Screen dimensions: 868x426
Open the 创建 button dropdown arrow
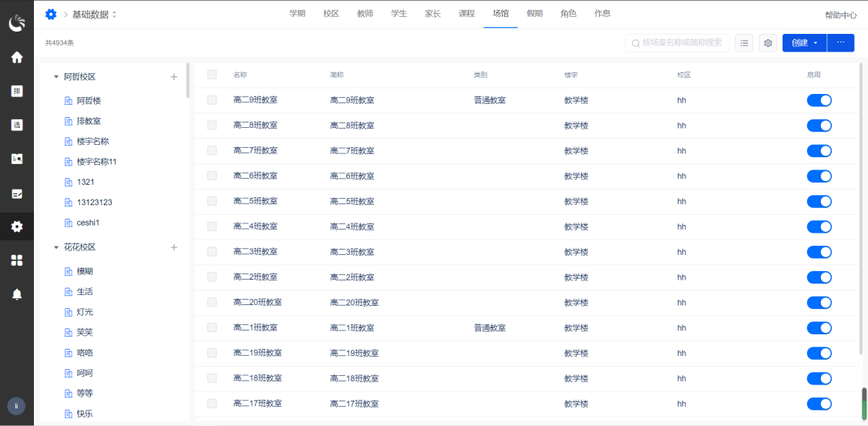point(816,43)
